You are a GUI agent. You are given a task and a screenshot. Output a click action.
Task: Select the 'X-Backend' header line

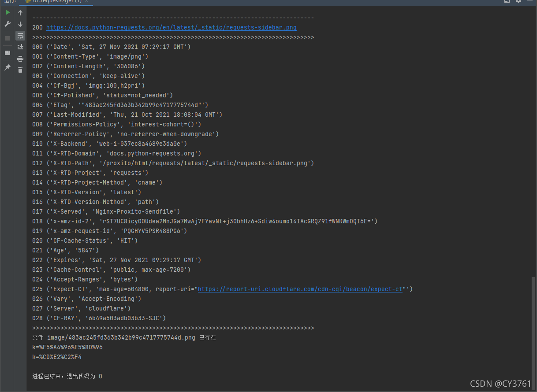(x=110, y=144)
